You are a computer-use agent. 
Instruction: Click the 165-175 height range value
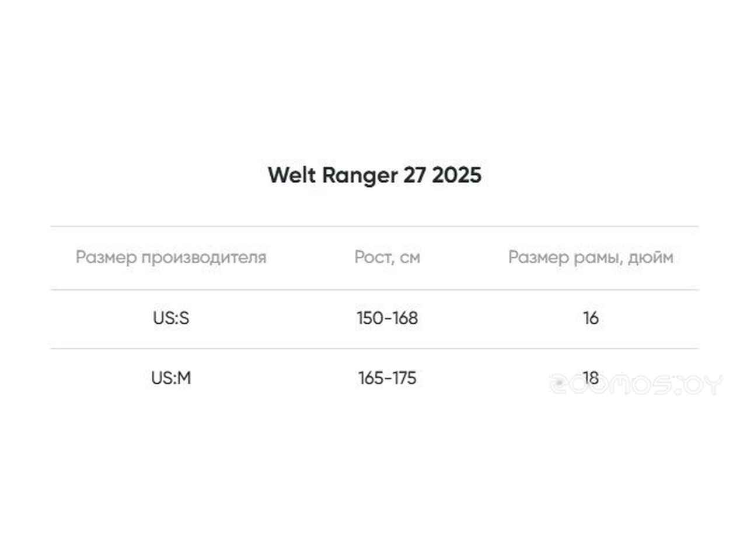387,378
